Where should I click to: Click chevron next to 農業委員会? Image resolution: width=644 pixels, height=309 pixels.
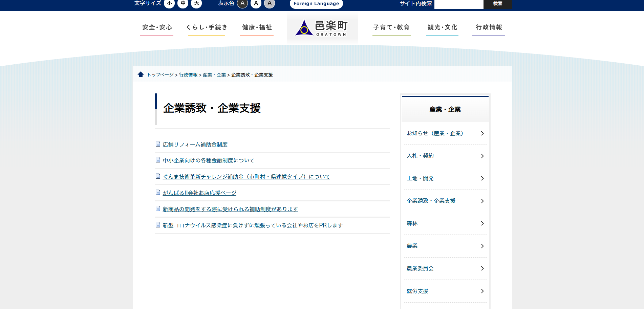pos(482,268)
